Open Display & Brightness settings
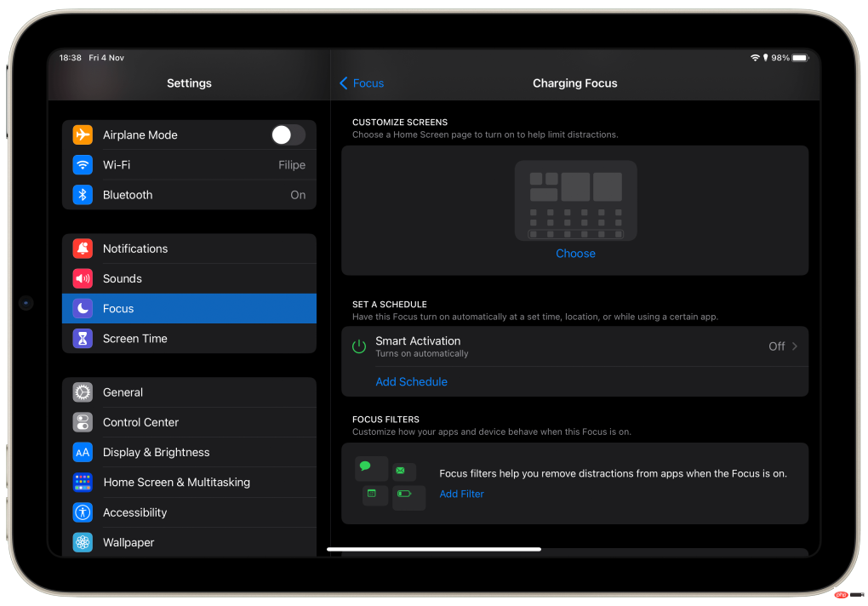Image resolution: width=868 pixels, height=606 pixels. (x=189, y=452)
